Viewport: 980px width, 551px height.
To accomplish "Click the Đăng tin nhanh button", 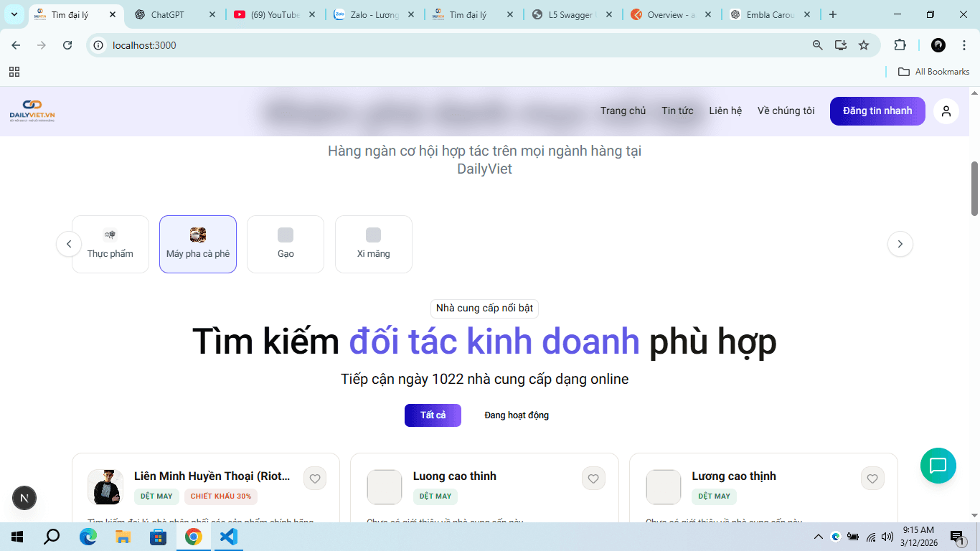I will (877, 111).
